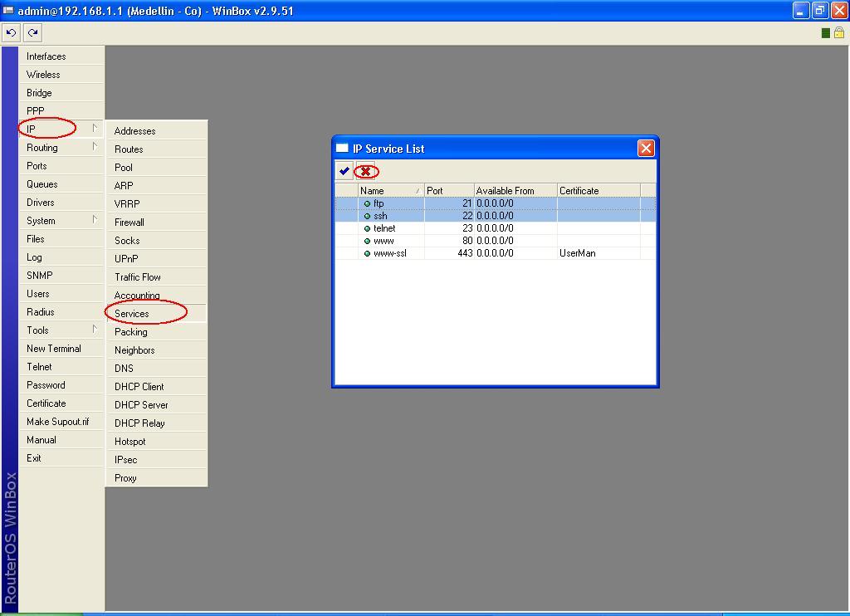
Task: Toggle the status dot next to telnet
Action: tap(367, 228)
